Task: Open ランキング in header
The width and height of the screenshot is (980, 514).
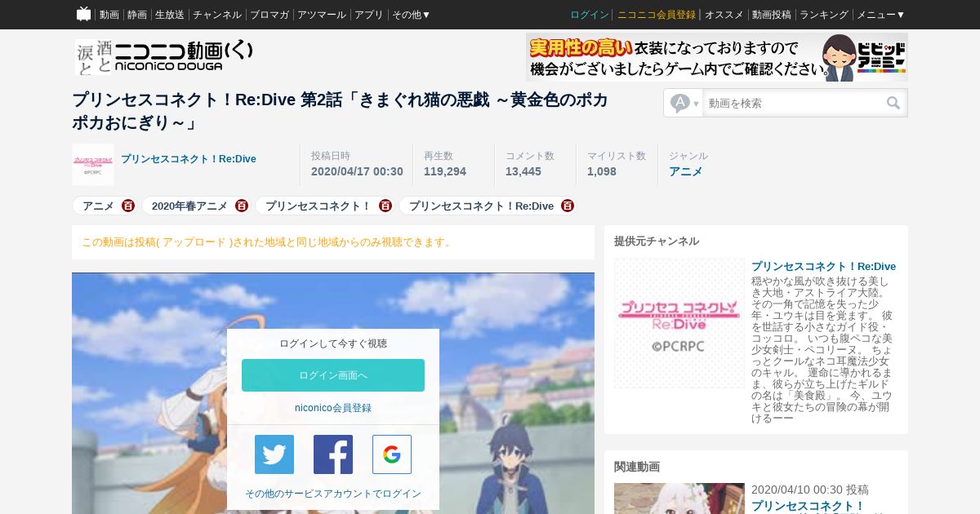Action: tap(824, 15)
